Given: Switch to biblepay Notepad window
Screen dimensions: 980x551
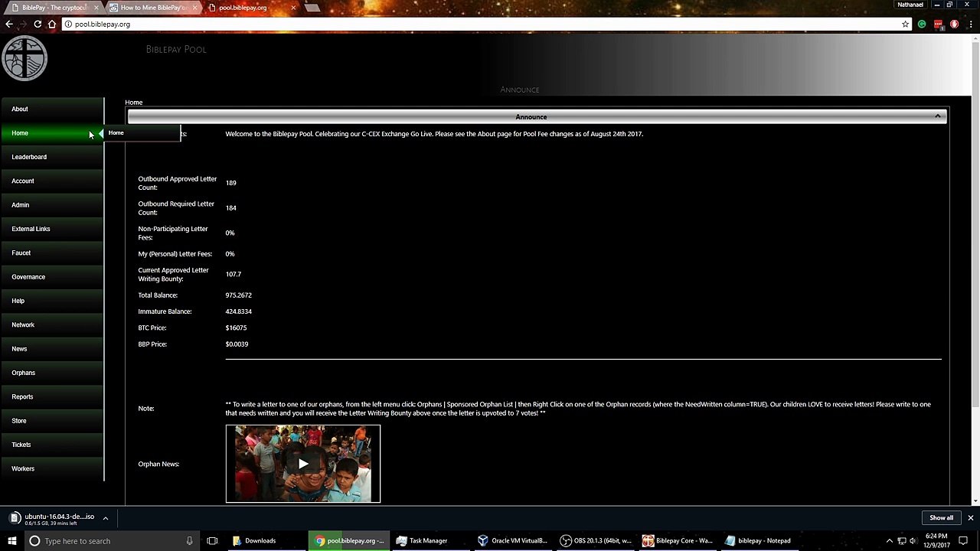Looking at the screenshot, I should click(x=759, y=541).
